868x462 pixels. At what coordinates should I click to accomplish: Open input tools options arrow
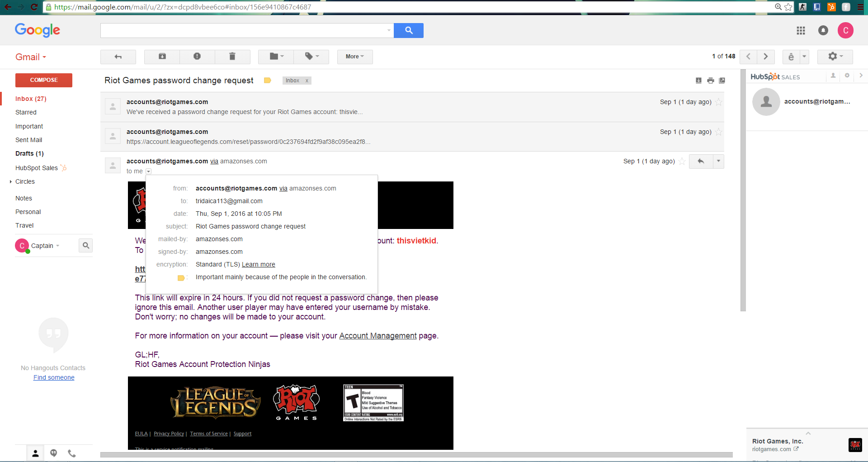click(804, 57)
